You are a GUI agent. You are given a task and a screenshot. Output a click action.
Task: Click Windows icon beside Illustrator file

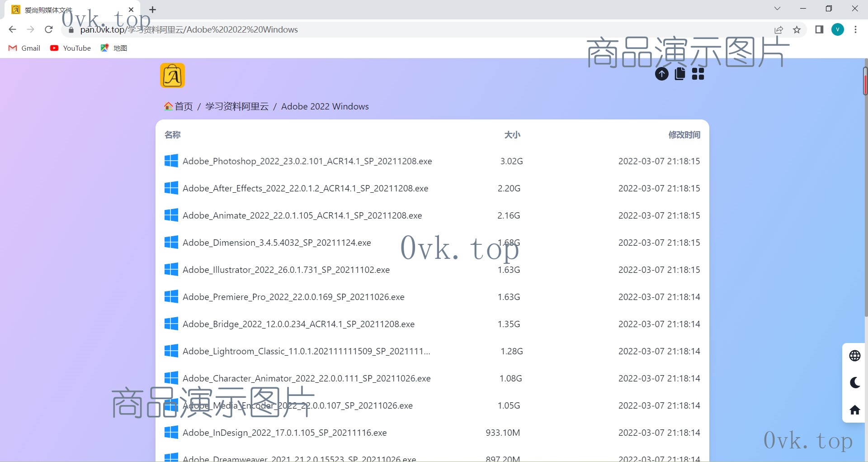[x=171, y=269]
